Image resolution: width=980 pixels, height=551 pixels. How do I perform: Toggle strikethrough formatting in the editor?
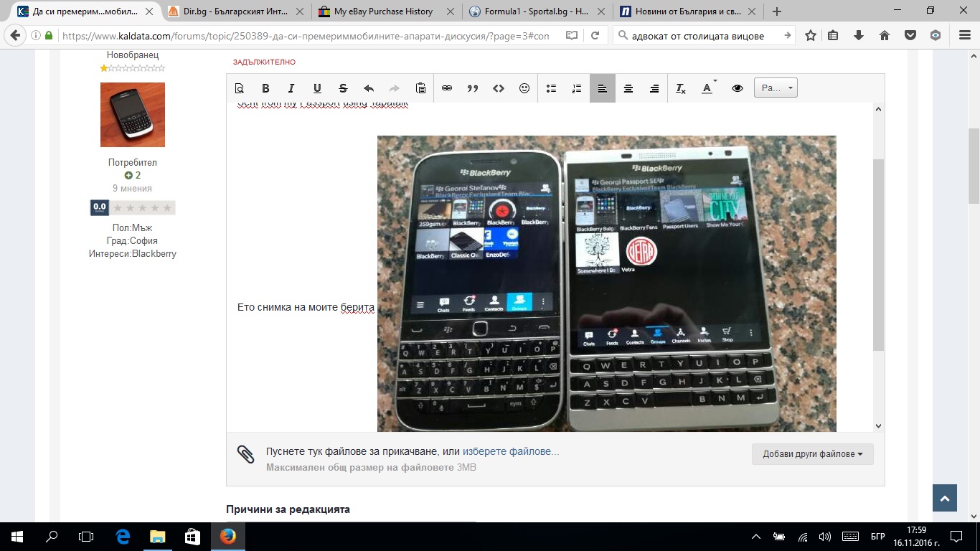[343, 88]
